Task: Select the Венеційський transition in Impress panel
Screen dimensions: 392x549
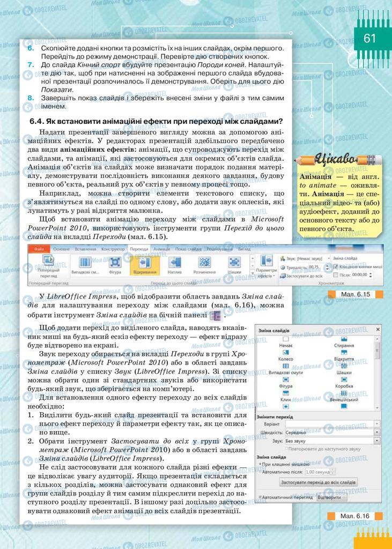Action: tap(344, 396)
